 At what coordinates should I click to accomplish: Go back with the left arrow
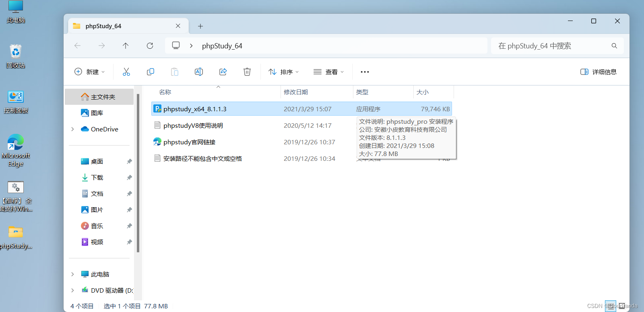78,46
